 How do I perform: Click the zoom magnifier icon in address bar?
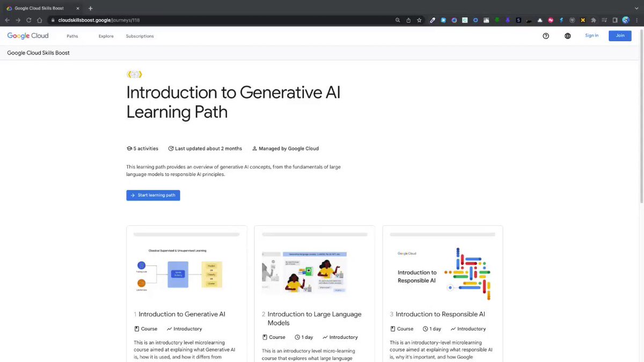pos(398,20)
